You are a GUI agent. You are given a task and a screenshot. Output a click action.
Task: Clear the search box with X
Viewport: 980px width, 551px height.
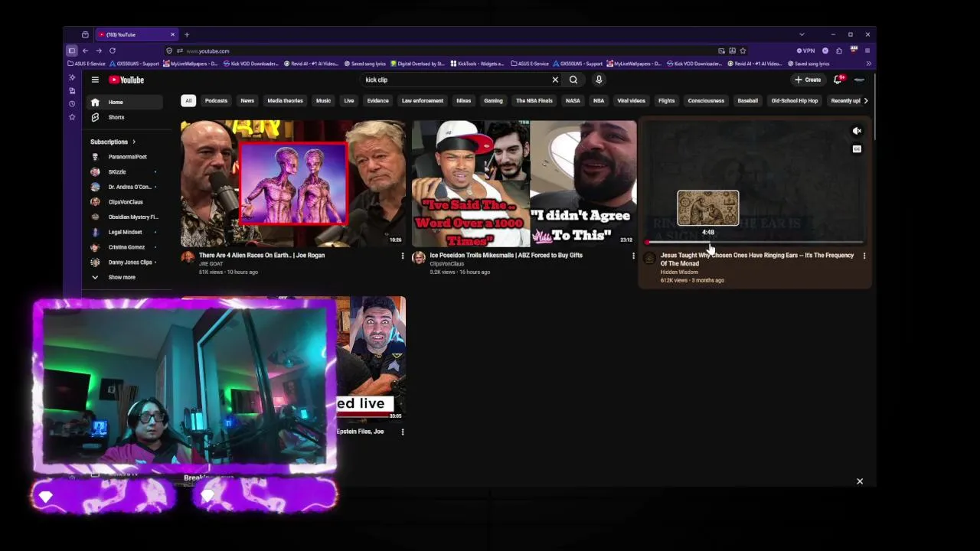coord(555,80)
